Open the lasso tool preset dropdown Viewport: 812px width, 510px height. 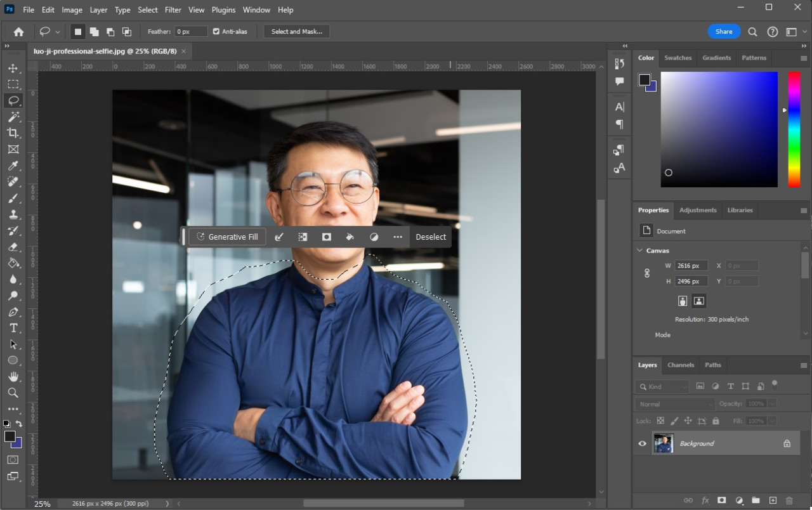click(58, 32)
